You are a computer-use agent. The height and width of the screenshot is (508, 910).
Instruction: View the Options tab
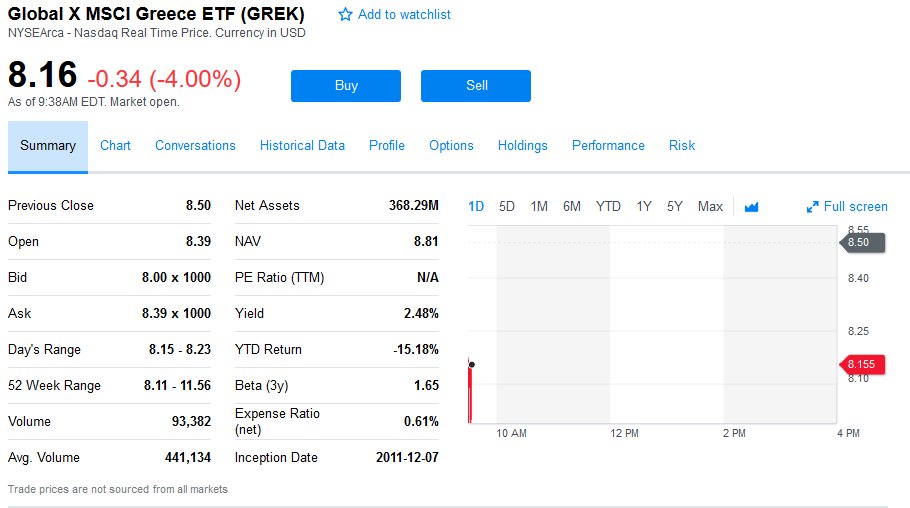coord(451,146)
